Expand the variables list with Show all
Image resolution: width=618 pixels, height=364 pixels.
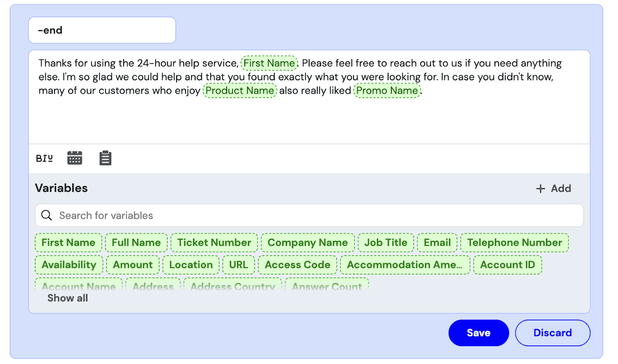coord(68,298)
